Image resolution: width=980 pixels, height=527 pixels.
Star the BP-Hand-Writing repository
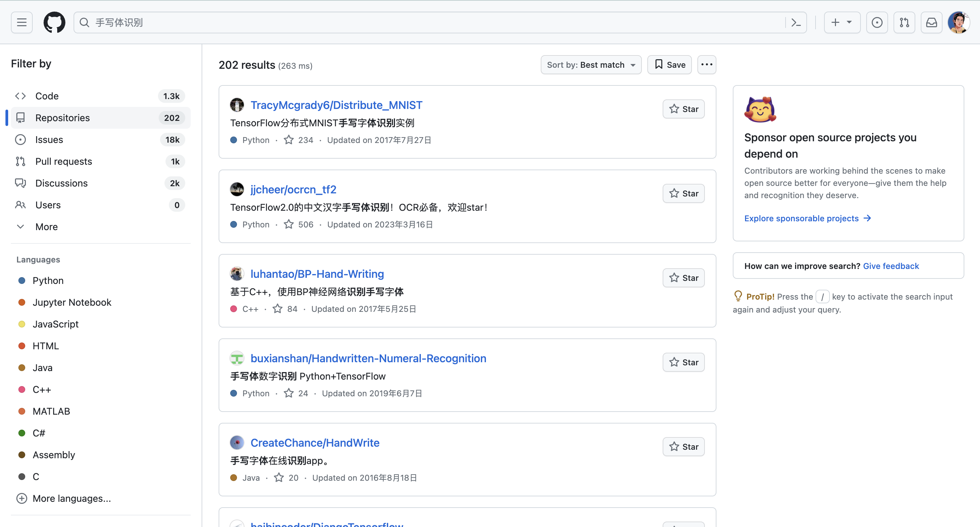[x=683, y=278]
